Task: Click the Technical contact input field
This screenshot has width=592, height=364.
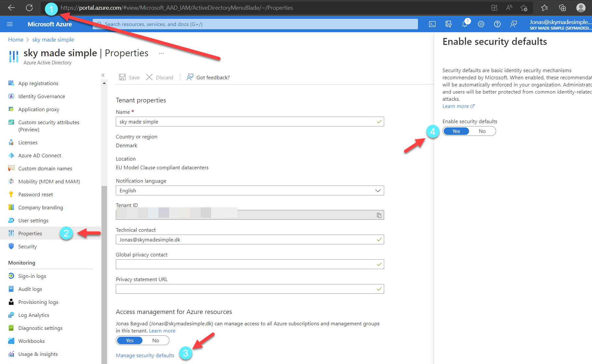Action: click(x=250, y=240)
